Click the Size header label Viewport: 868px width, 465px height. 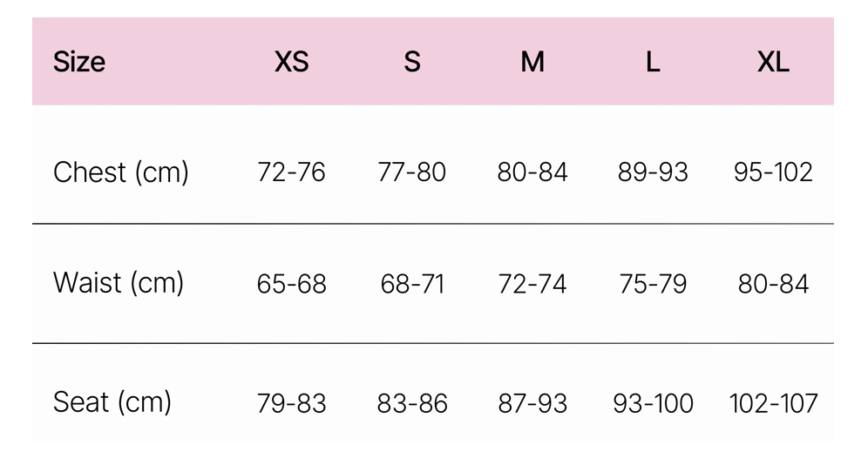click(79, 62)
